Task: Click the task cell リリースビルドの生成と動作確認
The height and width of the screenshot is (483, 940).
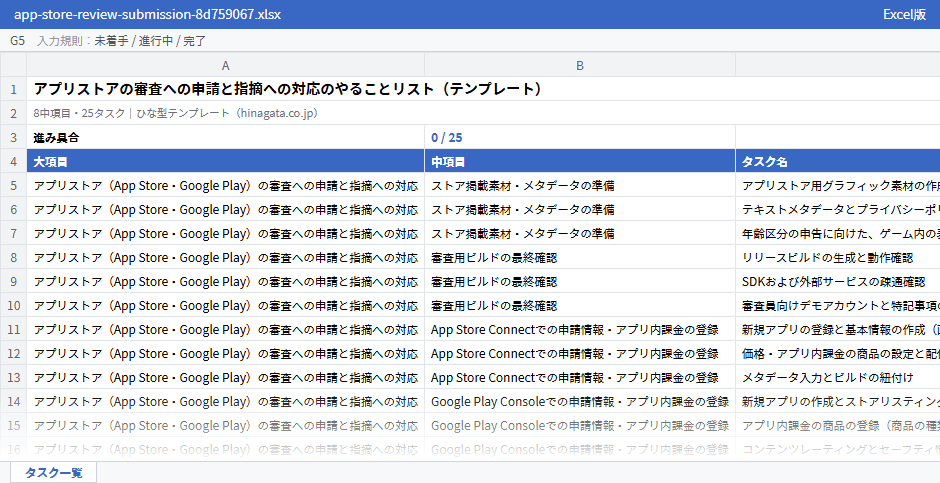Action: click(838, 257)
